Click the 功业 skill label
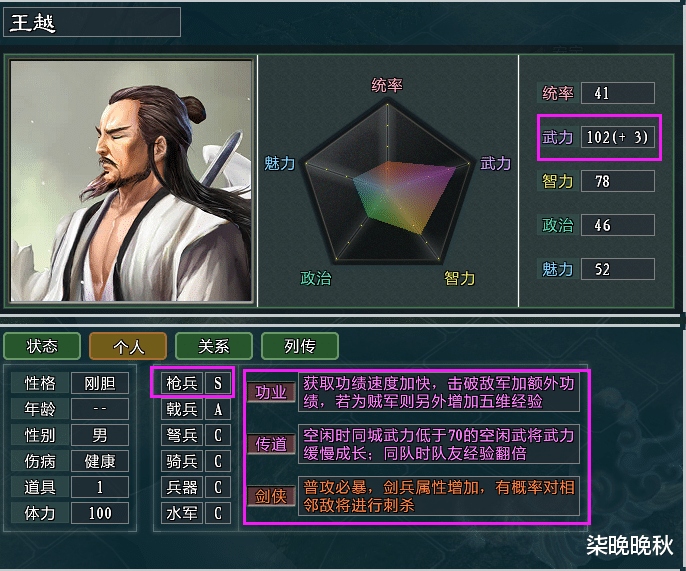 point(271,392)
